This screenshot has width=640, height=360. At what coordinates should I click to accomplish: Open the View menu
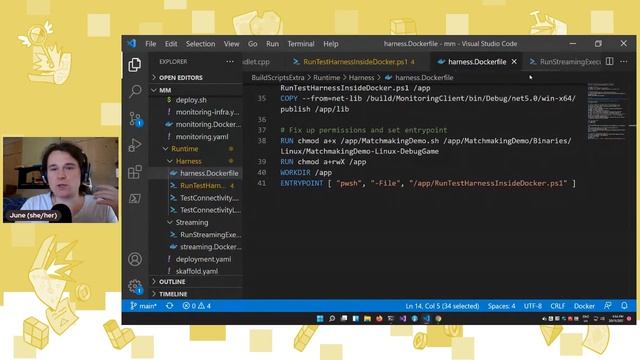(231, 44)
